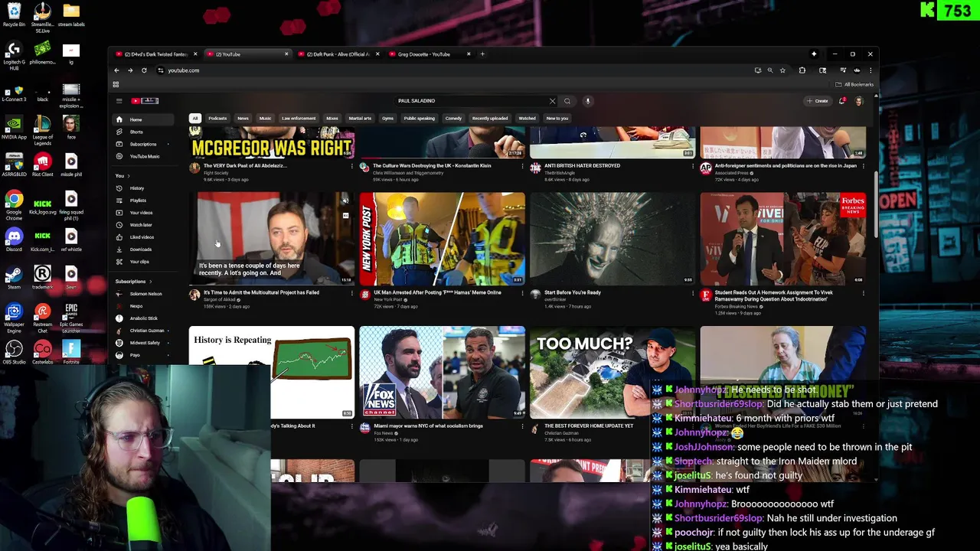The width and height of the screenshot is (980, 551).
Task: Start voice search with the microphone icon
Action: point(588,101)
